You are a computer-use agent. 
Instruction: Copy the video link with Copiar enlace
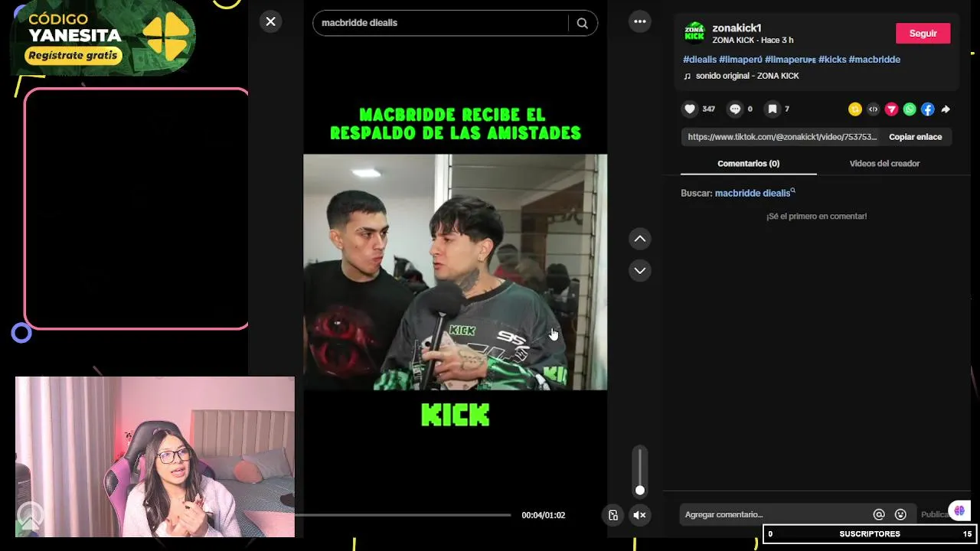(x=915, y=137)
